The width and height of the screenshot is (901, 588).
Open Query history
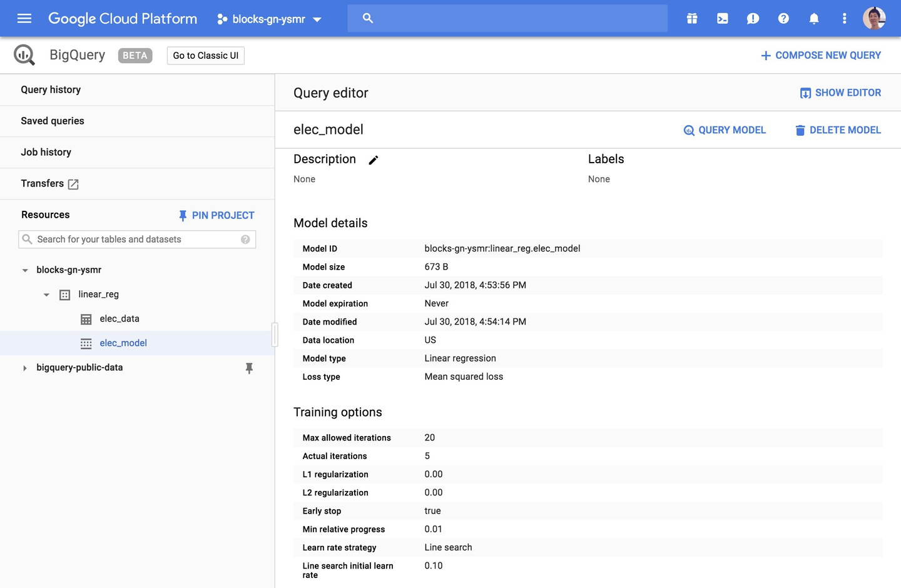click(x=51, y=89)
